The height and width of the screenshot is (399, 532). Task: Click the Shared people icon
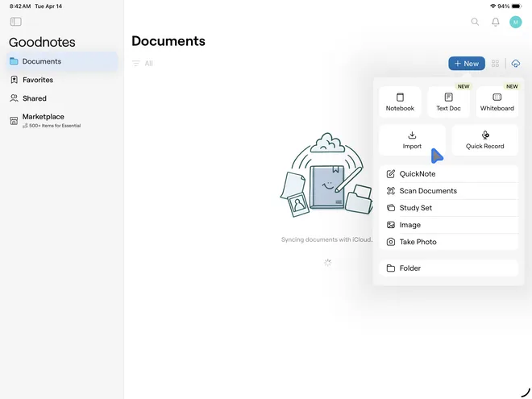14,98
